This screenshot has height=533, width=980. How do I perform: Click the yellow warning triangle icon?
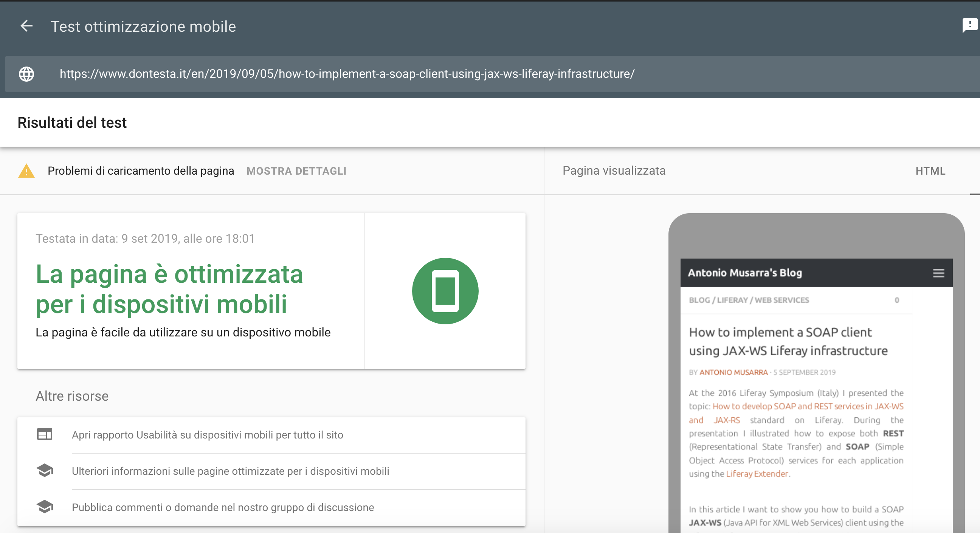click(26, 171)
